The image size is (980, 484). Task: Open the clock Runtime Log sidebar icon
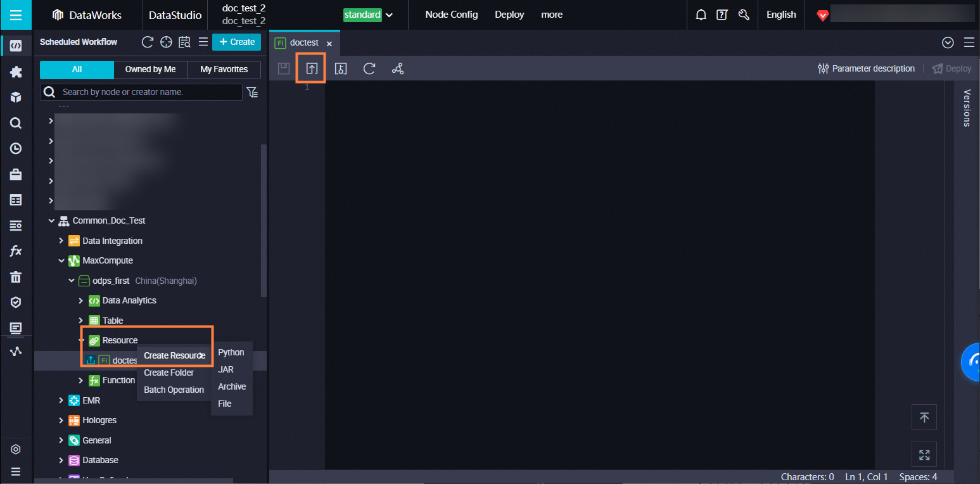[16, 148]
